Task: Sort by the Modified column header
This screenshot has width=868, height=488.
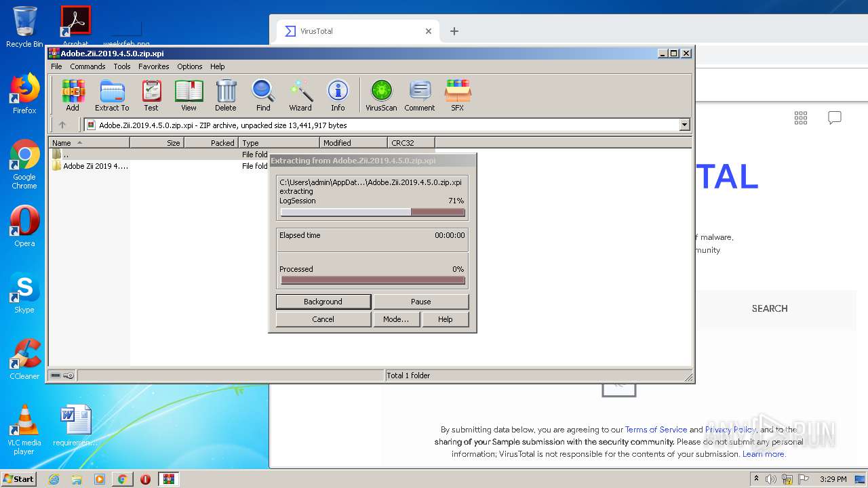Action: point(353,143)
